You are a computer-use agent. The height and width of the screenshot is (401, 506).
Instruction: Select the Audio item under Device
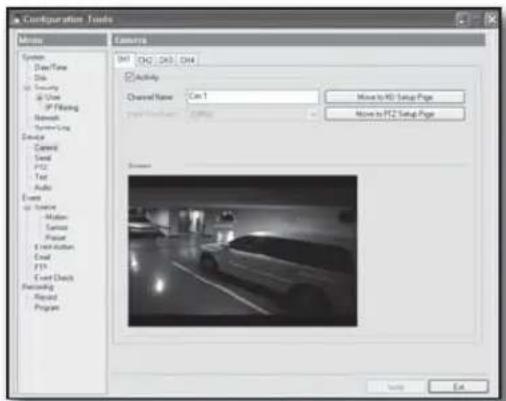(43, 187)
